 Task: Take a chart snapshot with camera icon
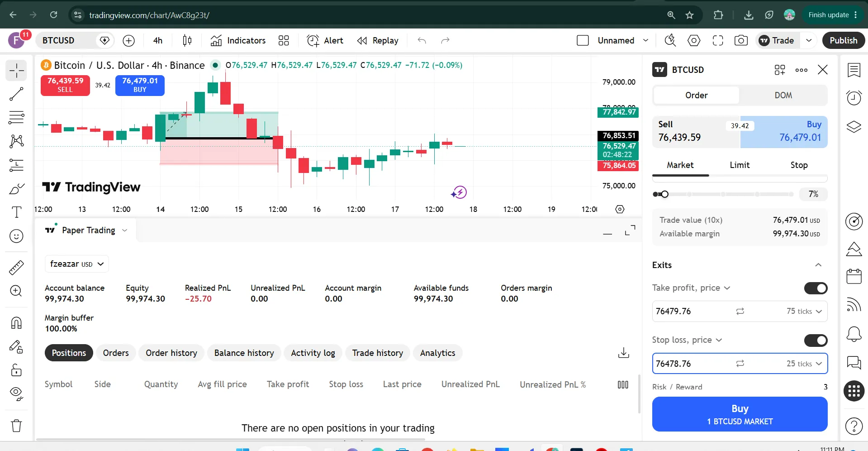click(x=741, y=40)
